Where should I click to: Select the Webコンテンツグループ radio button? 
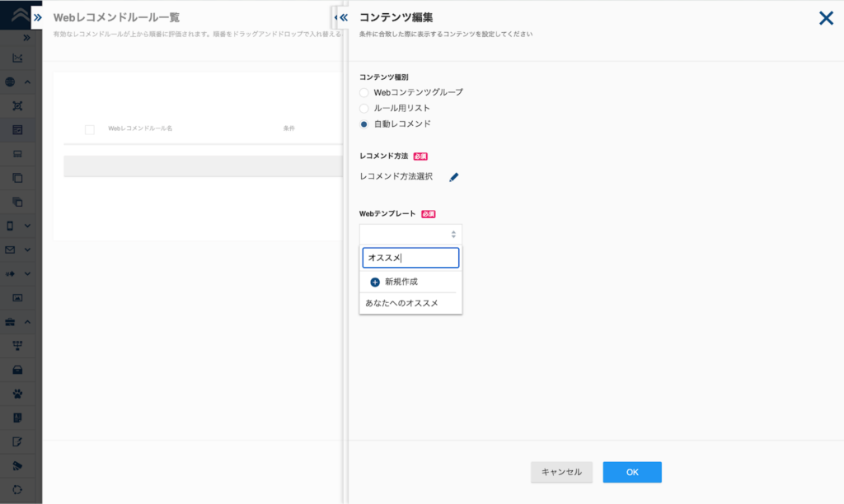[x=364, y=92]
